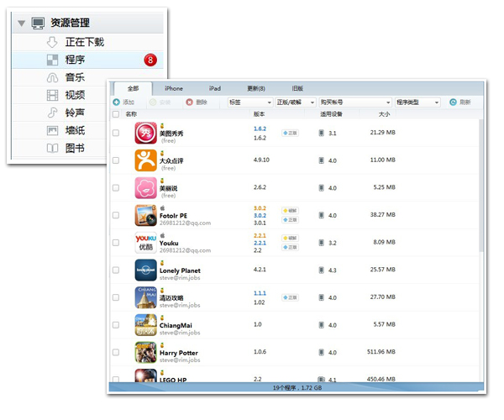This screenshot has height=420, width=504.
Task: Click 美图秀秀 version link 1.6.2 in blue
Action: click(260, 129)
